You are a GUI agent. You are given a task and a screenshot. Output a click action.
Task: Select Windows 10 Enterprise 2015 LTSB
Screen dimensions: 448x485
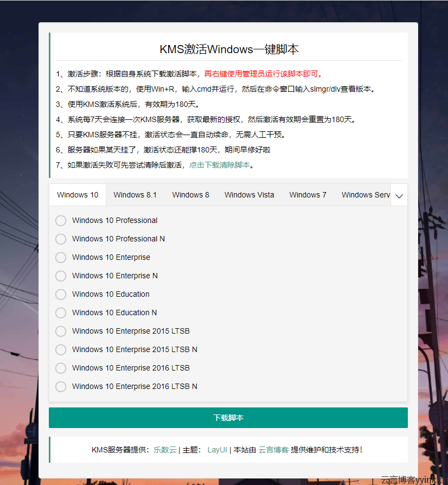(61, 331)
